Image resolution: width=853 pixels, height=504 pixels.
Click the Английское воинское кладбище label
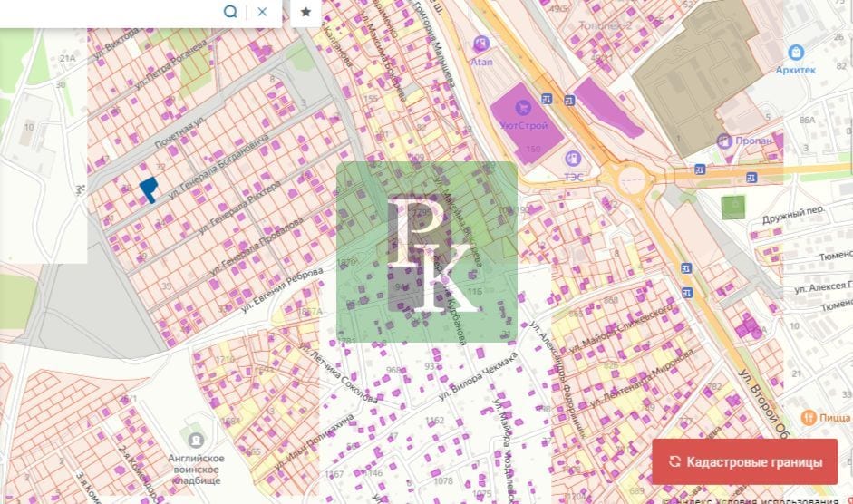click(x=197, y=470)
